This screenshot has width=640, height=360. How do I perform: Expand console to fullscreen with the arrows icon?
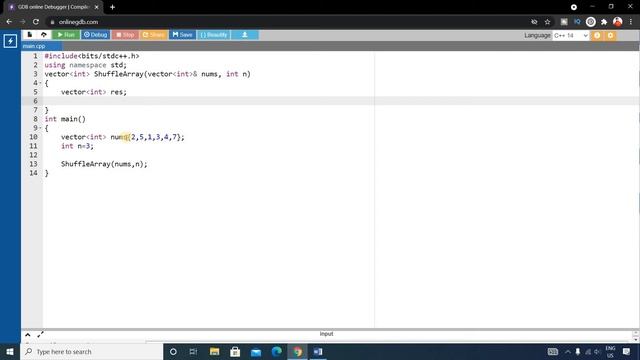pos(40,335)
